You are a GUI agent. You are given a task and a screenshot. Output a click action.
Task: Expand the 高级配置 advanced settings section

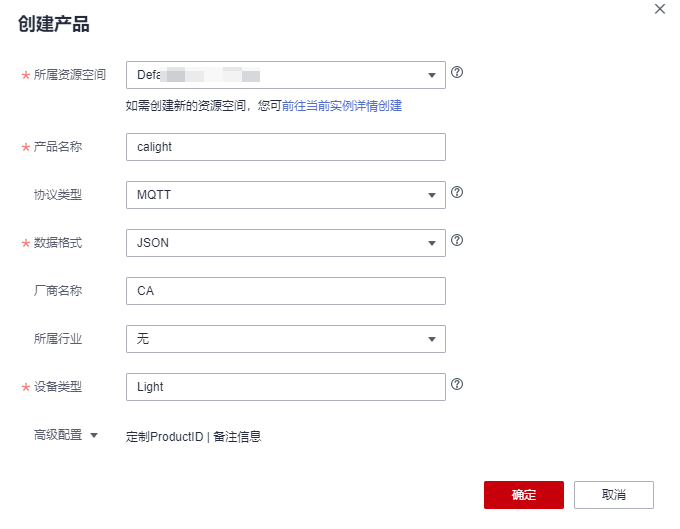pos(66,435)
